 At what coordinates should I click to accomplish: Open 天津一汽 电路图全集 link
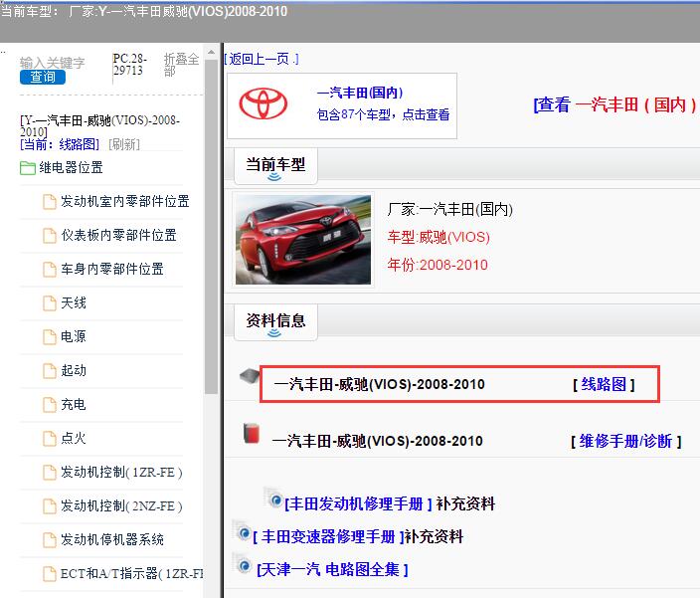(x=332, y=569)
